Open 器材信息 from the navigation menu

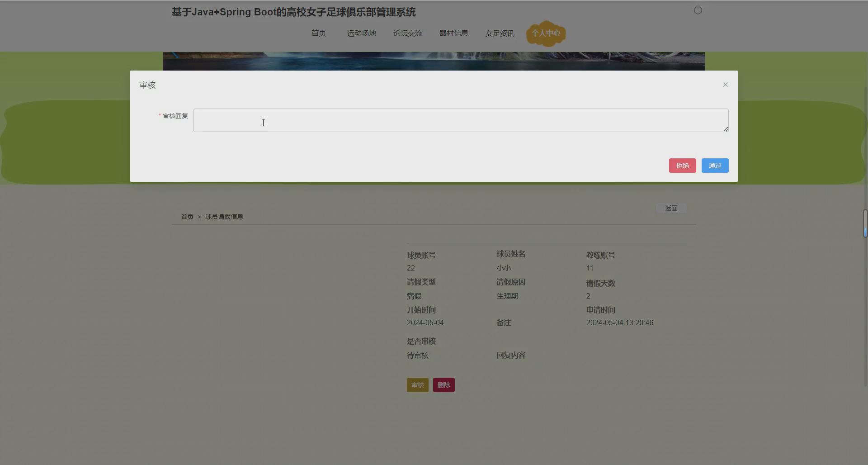click(454, 33)
